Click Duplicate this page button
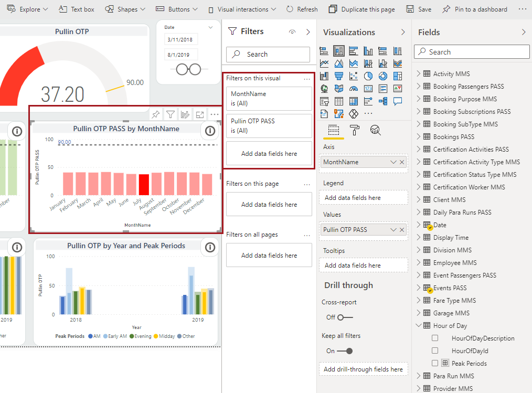 coord(361,9)
